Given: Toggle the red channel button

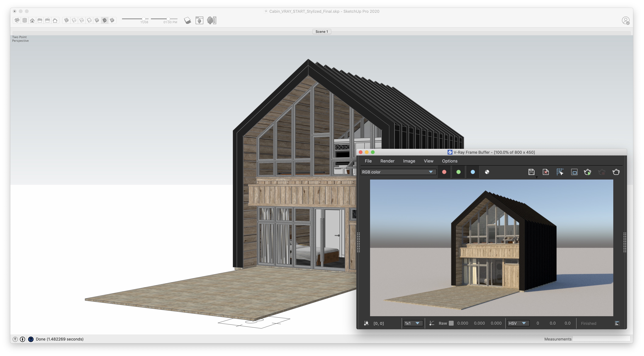Looking at the screenshot, I should click(x=444, y=172).
